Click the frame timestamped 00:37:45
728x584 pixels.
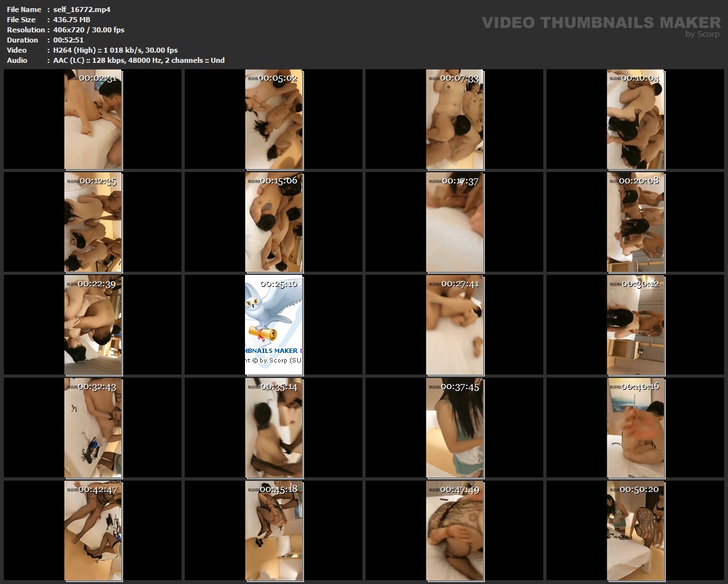pyautogui.click(x=454, y=428)
